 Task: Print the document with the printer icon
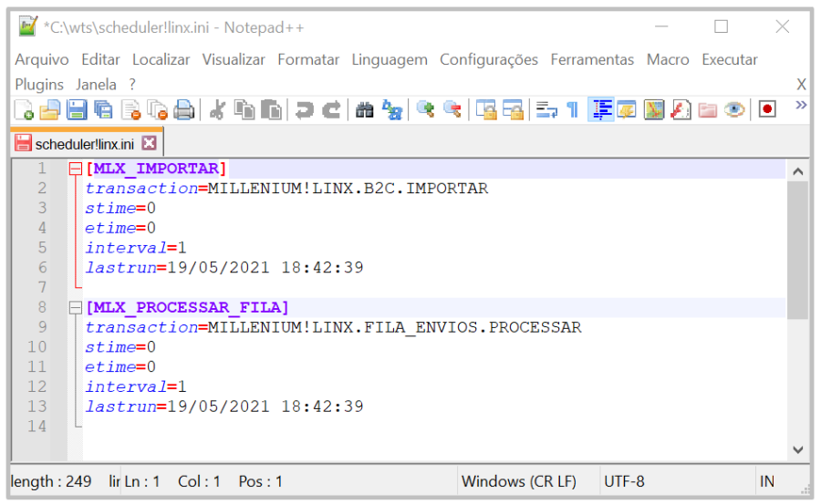pos(183,110)
